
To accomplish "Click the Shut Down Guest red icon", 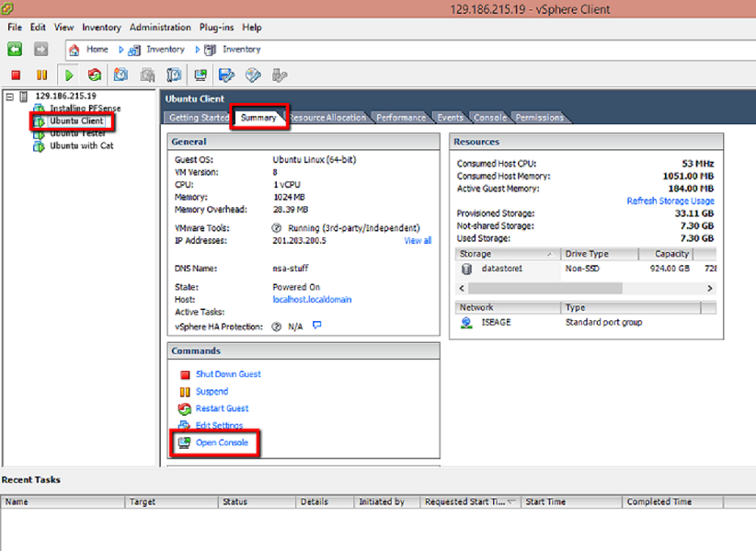I will point(185,374).
